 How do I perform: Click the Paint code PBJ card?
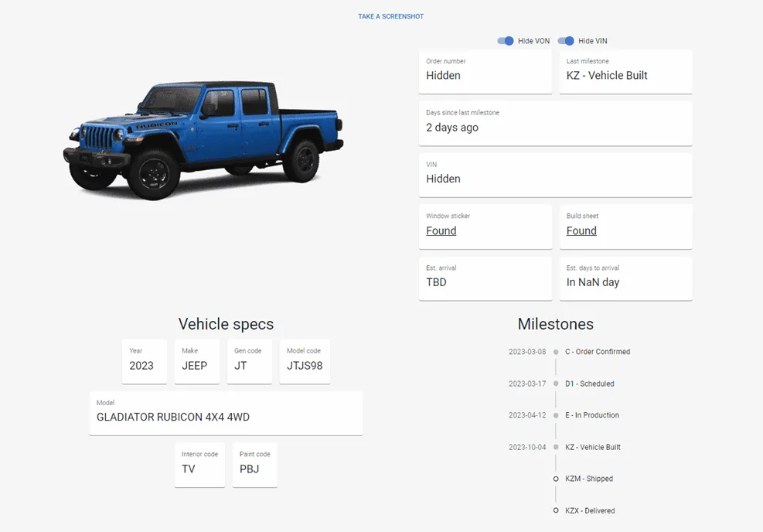click(x=255, y=465)
